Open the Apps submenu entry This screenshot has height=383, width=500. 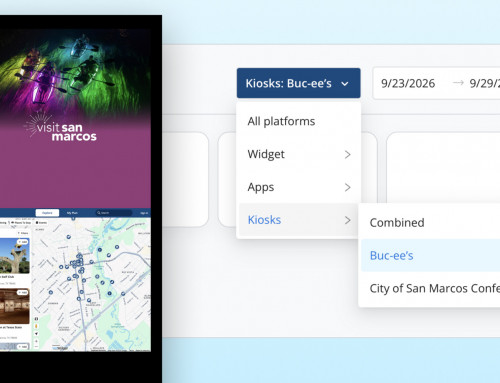pos(298,187)
